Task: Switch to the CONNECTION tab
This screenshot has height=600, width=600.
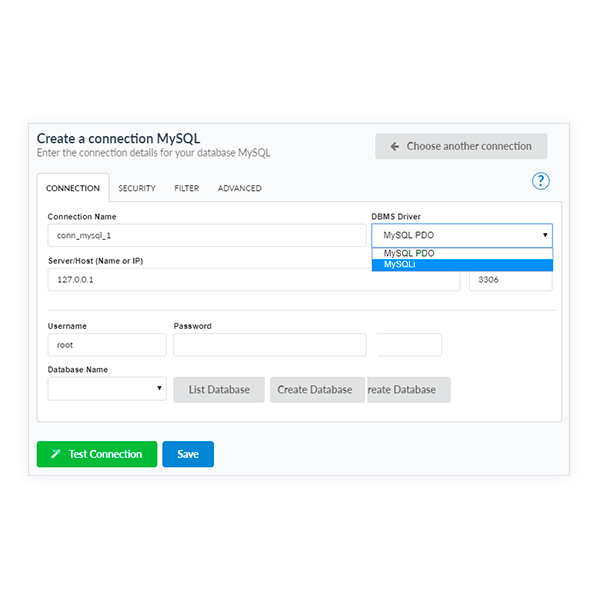Action: [73, 188]
